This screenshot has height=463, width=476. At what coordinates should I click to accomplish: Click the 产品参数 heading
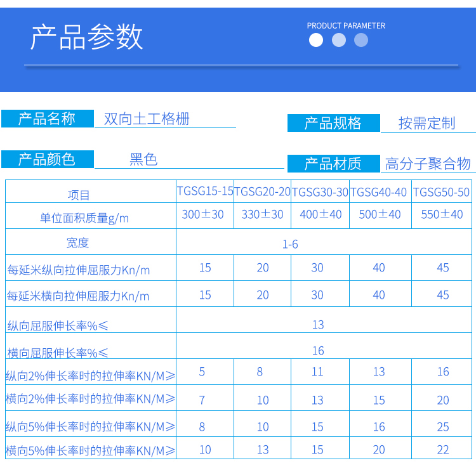(86, 37)
